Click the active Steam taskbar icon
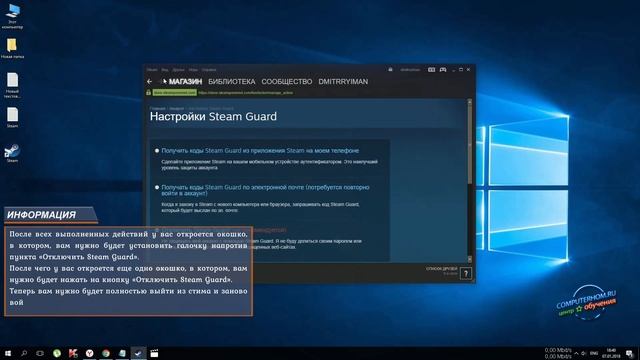Screen dimensions: 640x360 click(138, 353)
